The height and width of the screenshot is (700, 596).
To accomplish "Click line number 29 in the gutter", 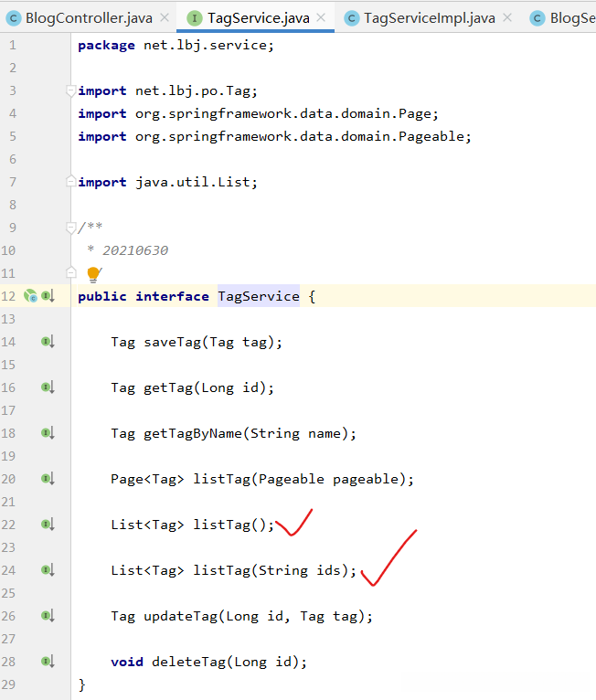I will 8,684.
